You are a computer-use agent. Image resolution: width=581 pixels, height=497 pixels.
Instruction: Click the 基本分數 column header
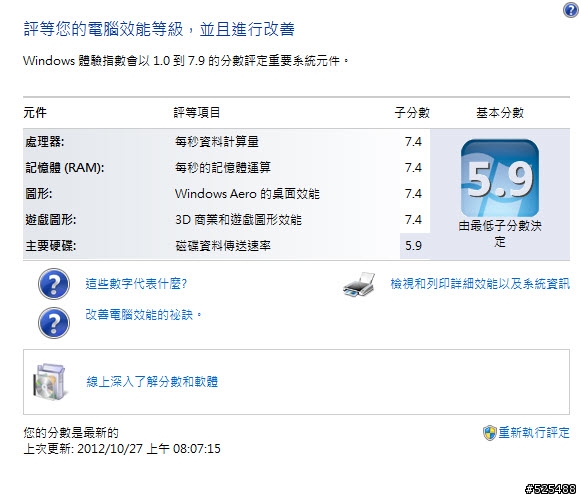click(x=500, y=112)
